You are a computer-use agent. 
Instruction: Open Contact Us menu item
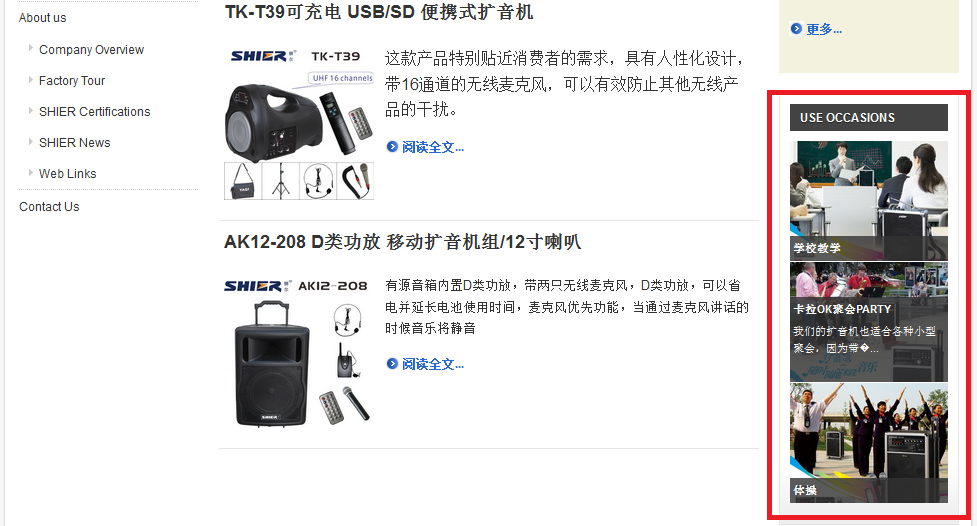[x=49, y=206]
